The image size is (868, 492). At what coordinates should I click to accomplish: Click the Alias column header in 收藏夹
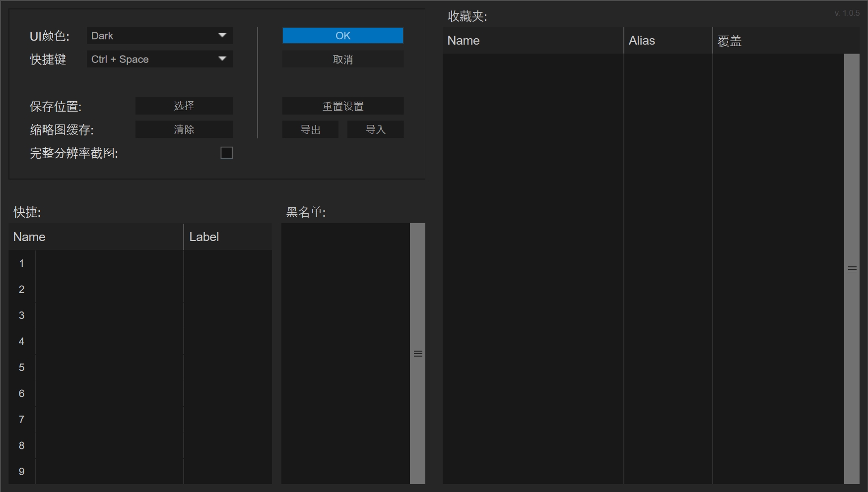point(667,41)
